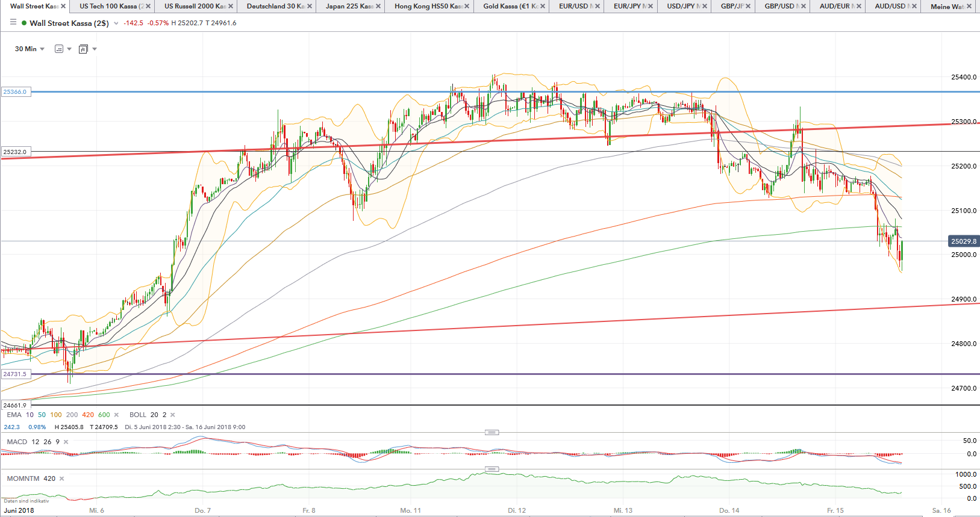Screen dimensions: 980x517
Task: Switch to the Gold Kassa tab
Action: click(510, 6)
